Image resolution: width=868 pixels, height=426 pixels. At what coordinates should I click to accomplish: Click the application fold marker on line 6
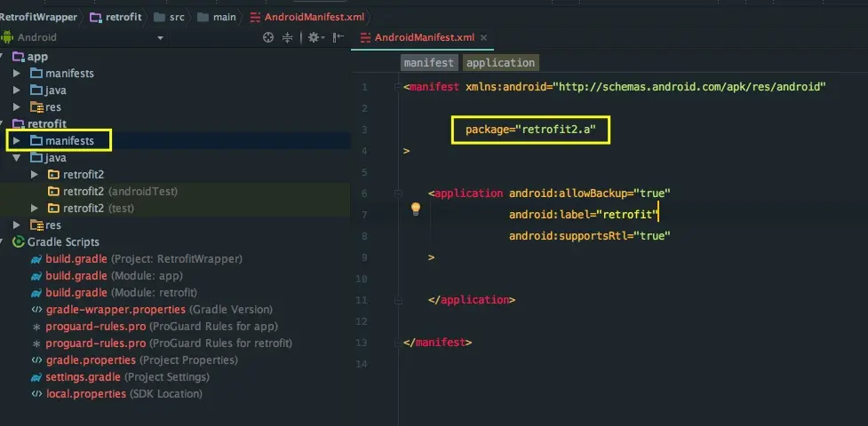coord(398,193)
